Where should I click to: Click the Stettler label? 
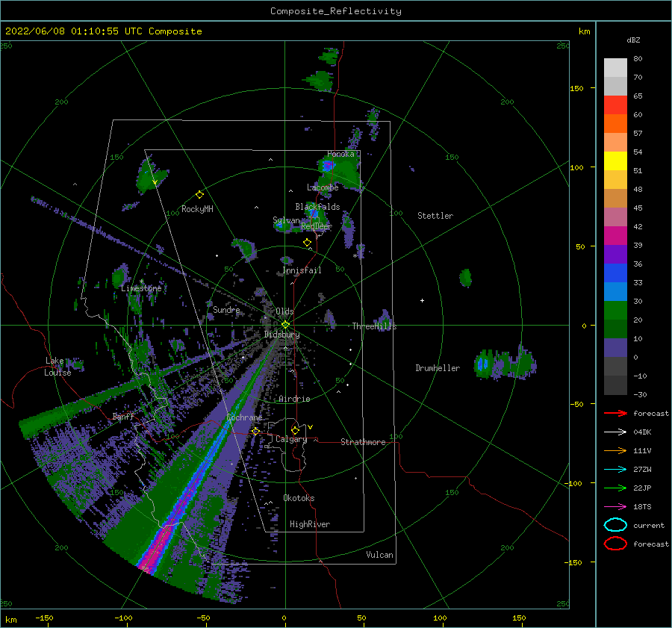click(435, 216)
